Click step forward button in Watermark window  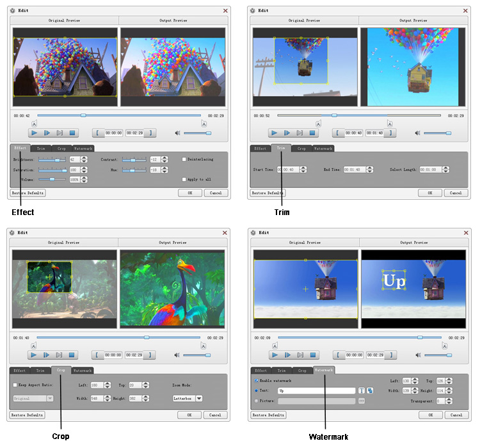(x=287, y=355)
